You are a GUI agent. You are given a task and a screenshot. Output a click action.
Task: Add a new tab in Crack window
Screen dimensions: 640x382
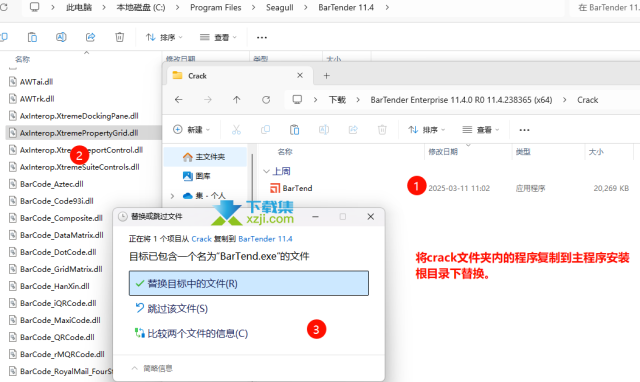(327, 76)
